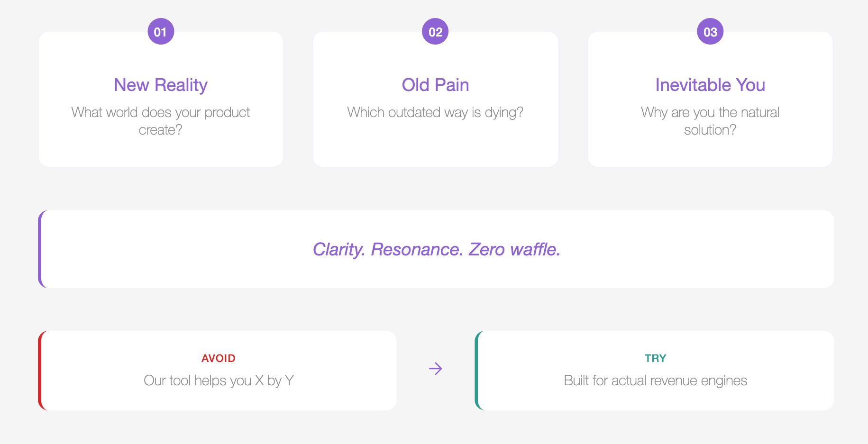Click the 01 step number badge
Screen dimensions: 868x444
pyautogui.click(x=161, y=32)
